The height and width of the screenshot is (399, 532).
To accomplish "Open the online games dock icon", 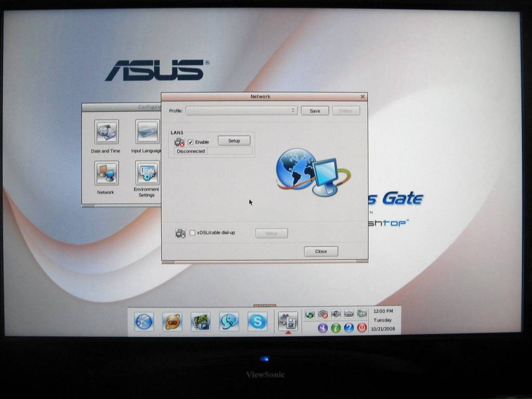I will pos(172,321).
